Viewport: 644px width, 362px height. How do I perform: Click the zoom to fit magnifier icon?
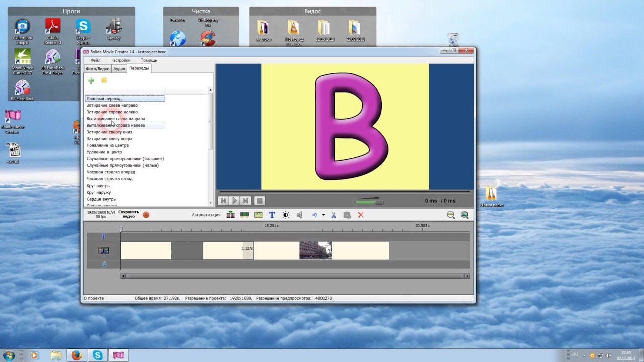tap(464, 215)
